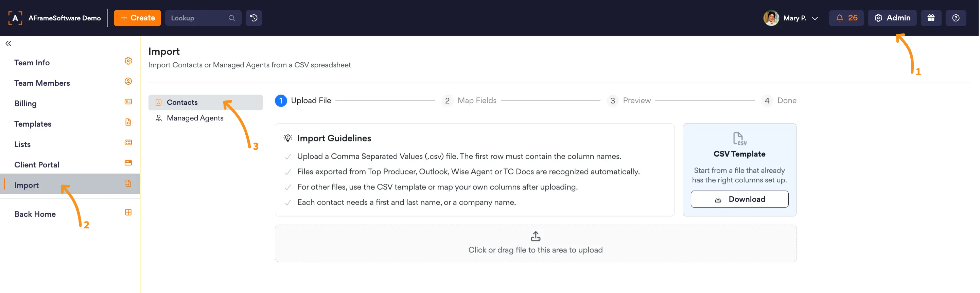This screenshot has width=980, height=293.
Task: Click the Client Portal icon in sidebar
Action: point(128,163)
